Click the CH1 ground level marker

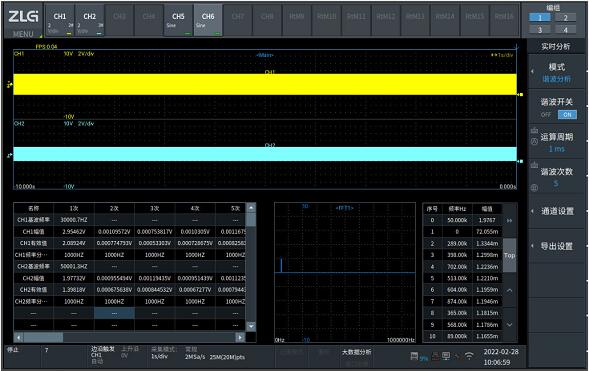click(x=10, y=85)
